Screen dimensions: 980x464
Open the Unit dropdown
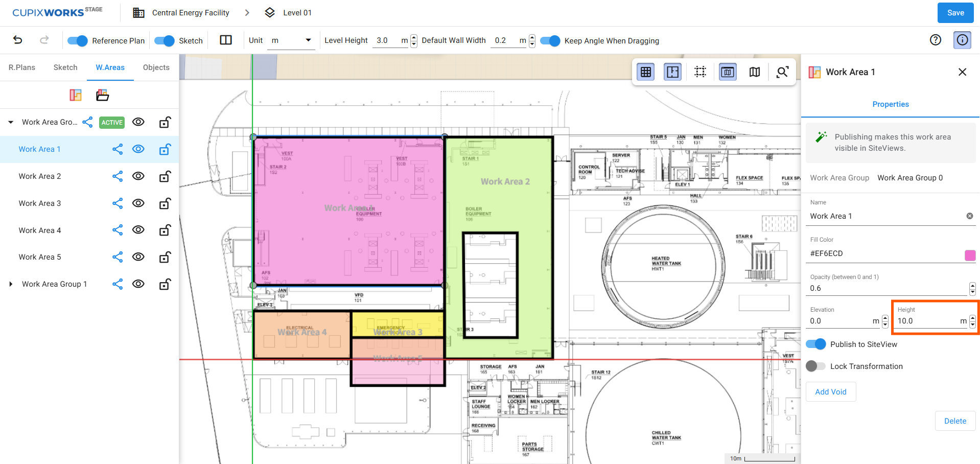[x=291, y=40]
